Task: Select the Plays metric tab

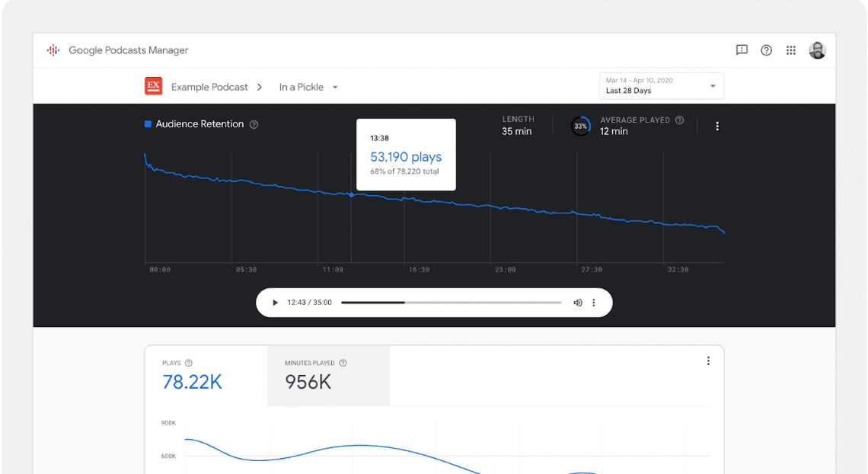Action: point(206,376)
